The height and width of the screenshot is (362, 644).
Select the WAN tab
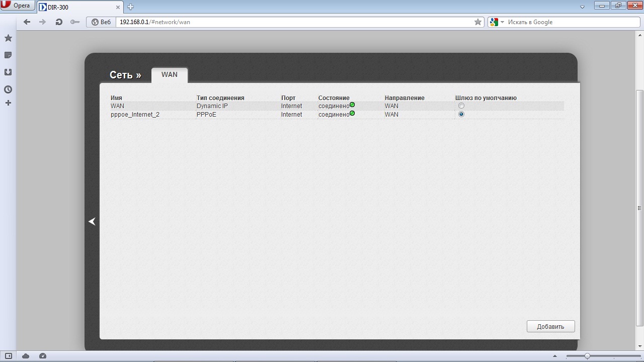[170, 75]
